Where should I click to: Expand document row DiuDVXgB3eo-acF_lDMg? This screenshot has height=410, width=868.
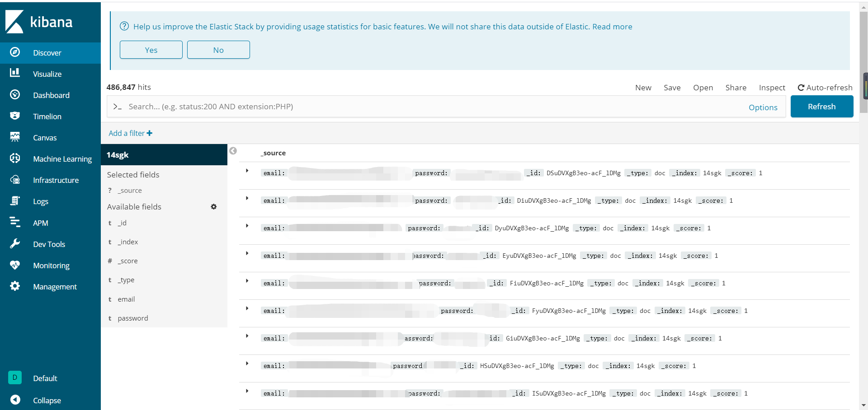(247, 198)
